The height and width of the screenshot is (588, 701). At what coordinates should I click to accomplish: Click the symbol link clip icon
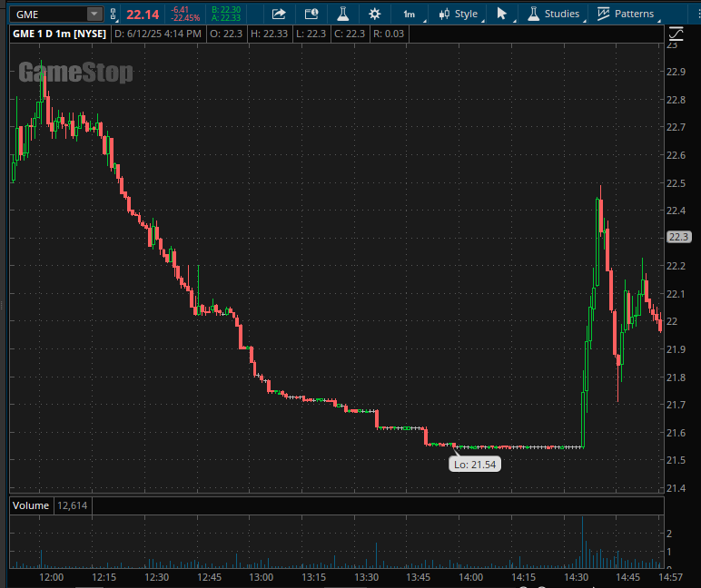pos(114,15)
